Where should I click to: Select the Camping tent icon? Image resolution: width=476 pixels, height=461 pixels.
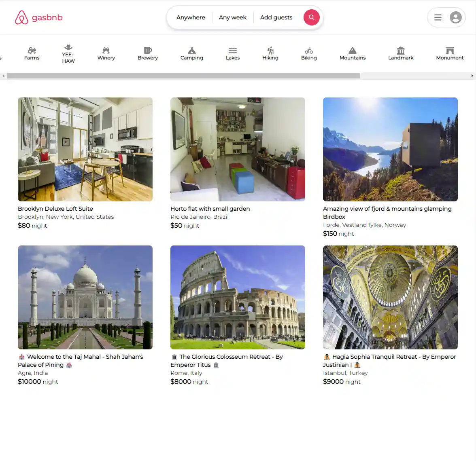coord(191,50)
